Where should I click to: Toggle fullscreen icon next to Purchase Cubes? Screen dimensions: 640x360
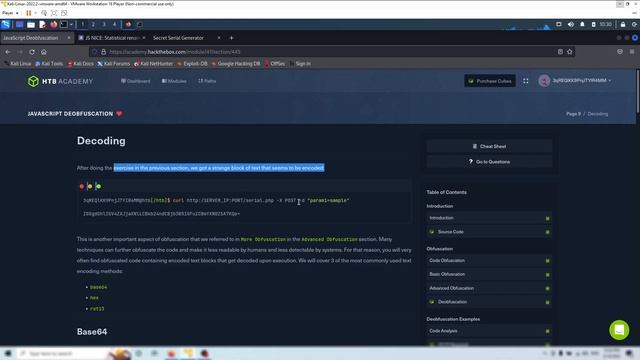(x=526, y=81)
